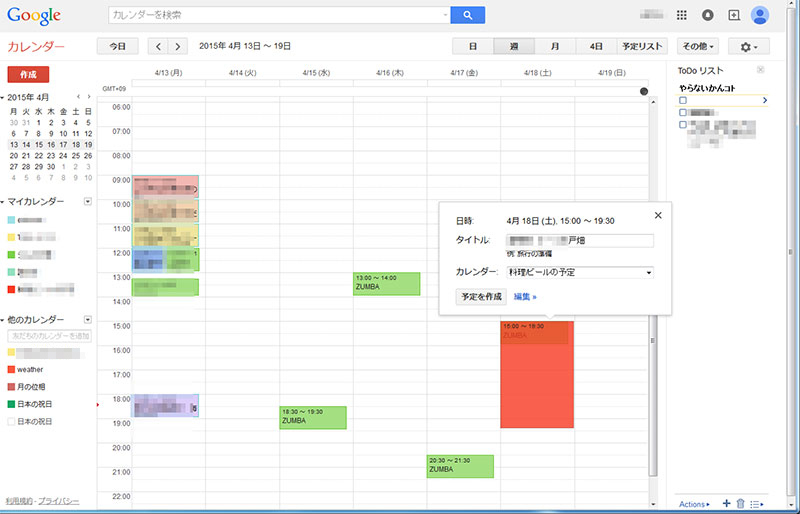Image resolution: width=800 pixels, height=514 pixels.
Task: Open the account profile avatar
Action: [x=760, y=15]
